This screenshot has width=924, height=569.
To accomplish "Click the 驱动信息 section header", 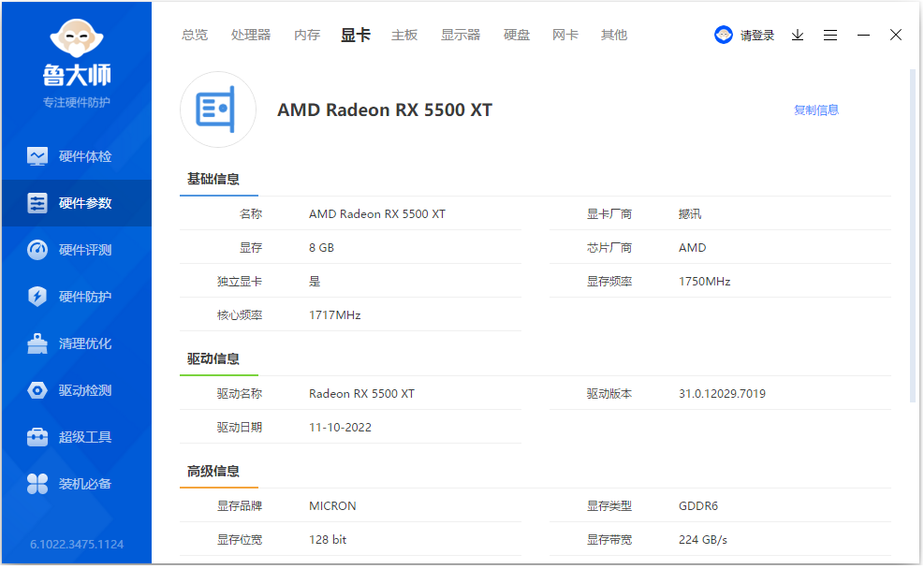I will point(213,358).
